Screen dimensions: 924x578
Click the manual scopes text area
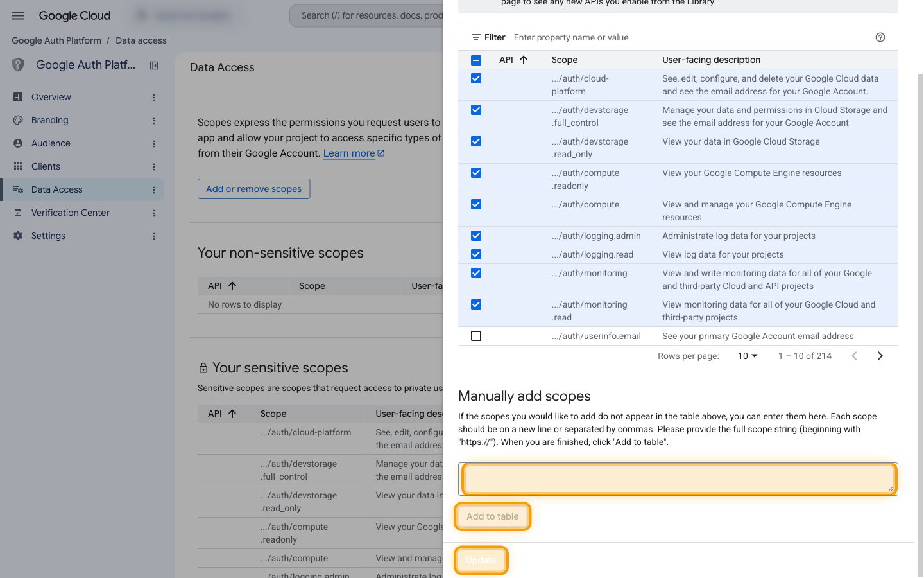pos(678,479)
